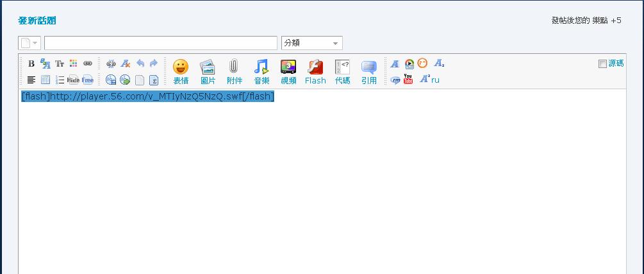Insert an ordered list
The height and width of the screenshot is (274, 644).
click(60, 80)
